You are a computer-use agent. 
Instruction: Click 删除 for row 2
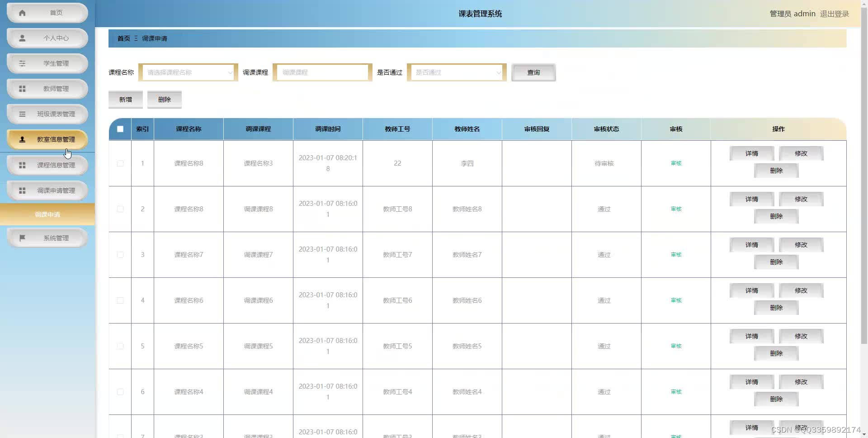[776, 216]
